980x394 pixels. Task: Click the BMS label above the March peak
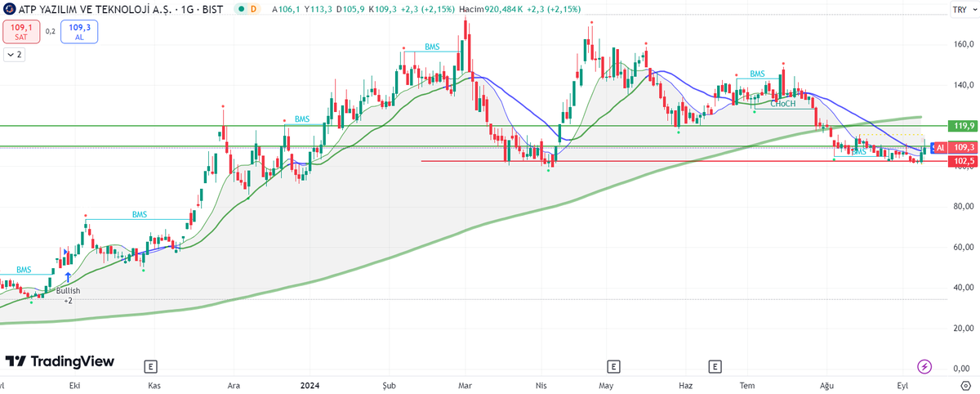point(432,47)
